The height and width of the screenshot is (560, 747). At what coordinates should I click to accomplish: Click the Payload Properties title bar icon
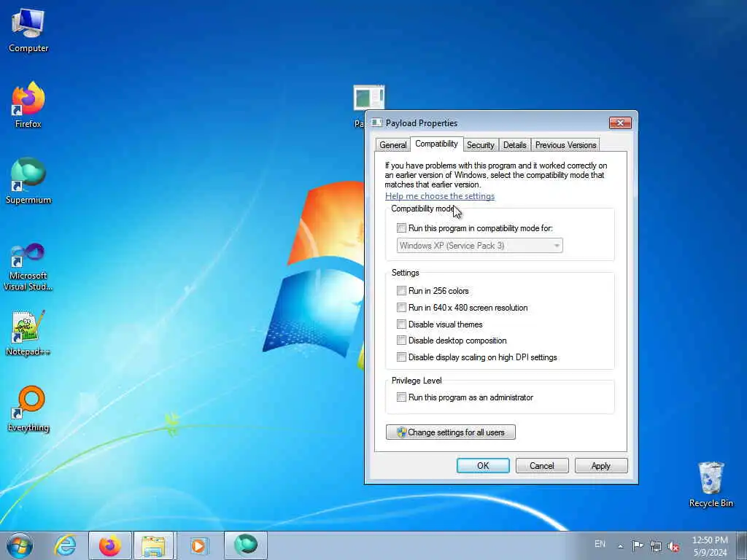pyautogui.click(x=376, y=122)
